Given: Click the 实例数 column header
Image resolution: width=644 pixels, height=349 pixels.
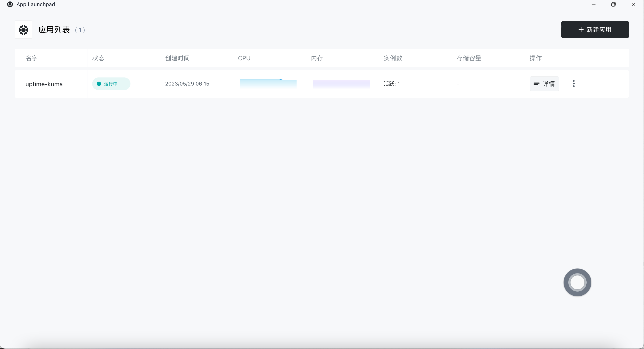Looking at the screenshot, I should pyautogui.click(x=393, y=58).
